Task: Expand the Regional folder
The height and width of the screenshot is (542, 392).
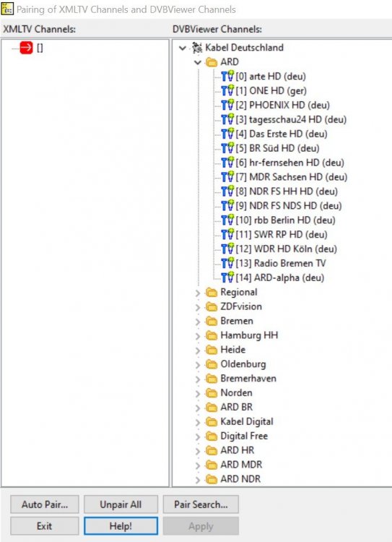Action: 198,293
